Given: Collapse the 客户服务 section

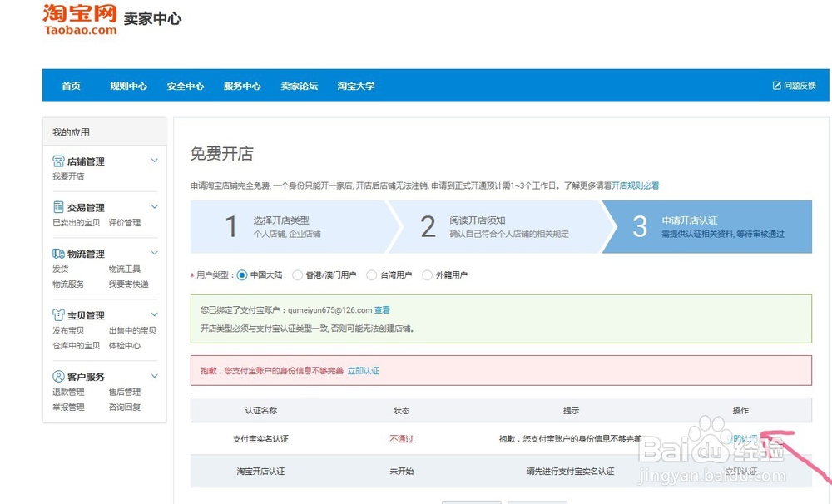Looking at the screenshot, I should click(153, 376).
